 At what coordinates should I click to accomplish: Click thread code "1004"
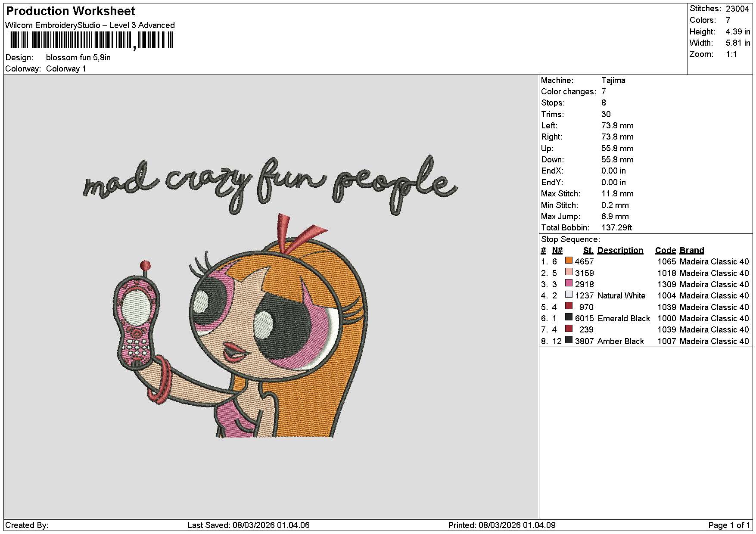coord(667,296)
